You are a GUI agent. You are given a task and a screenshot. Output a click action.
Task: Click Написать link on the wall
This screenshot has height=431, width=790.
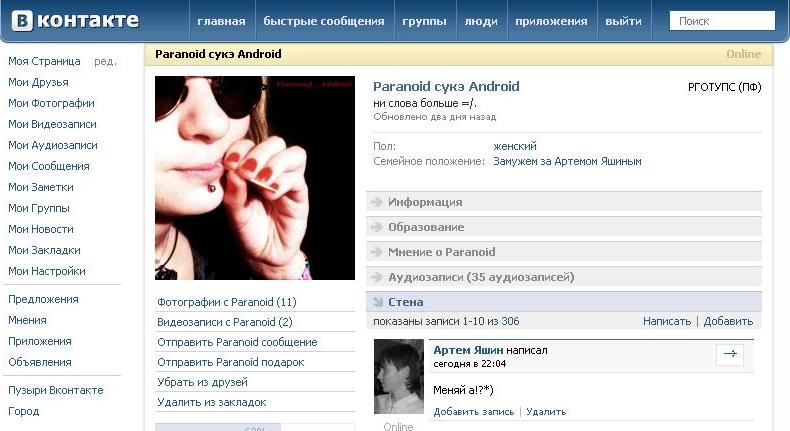coord(667,321)
